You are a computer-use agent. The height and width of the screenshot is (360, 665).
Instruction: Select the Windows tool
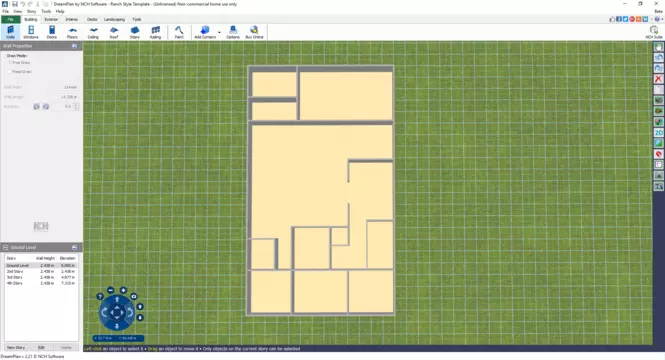(31, 32)
